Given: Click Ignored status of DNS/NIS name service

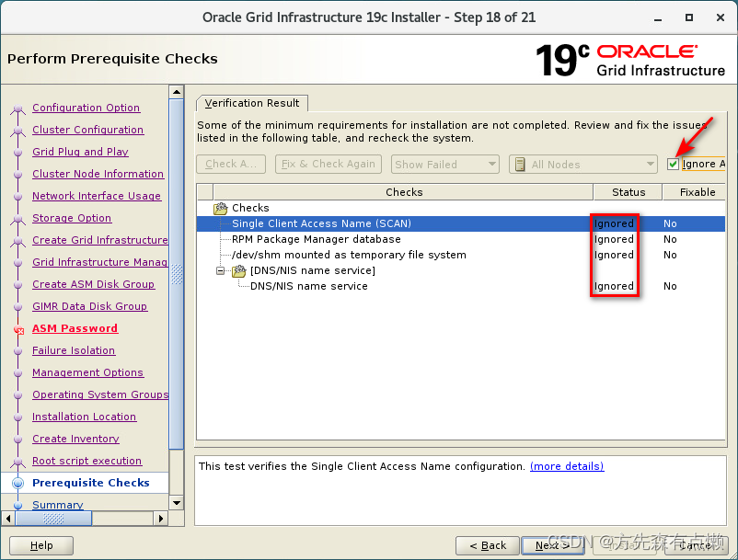Looking at the screenshot, I should pos(614,286).
